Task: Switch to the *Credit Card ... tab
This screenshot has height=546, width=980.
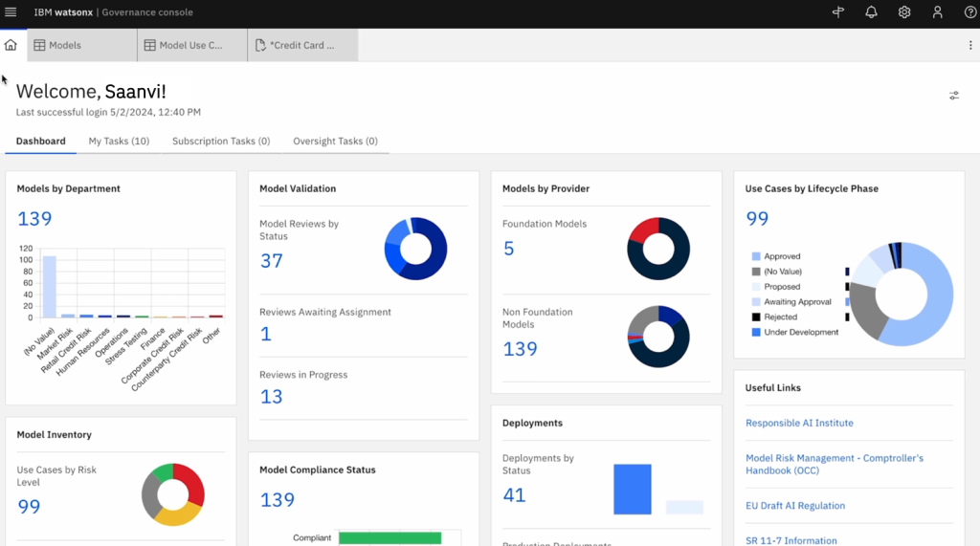Action: [302, 45]
